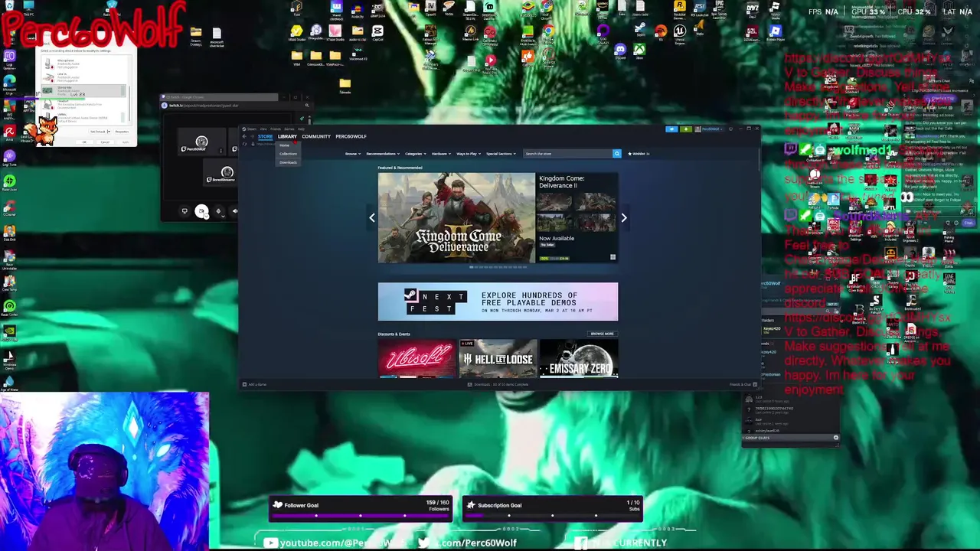980x551 pixels.
Task: Open the CCleaner desktop icon
Action: [x=10, y=210]
